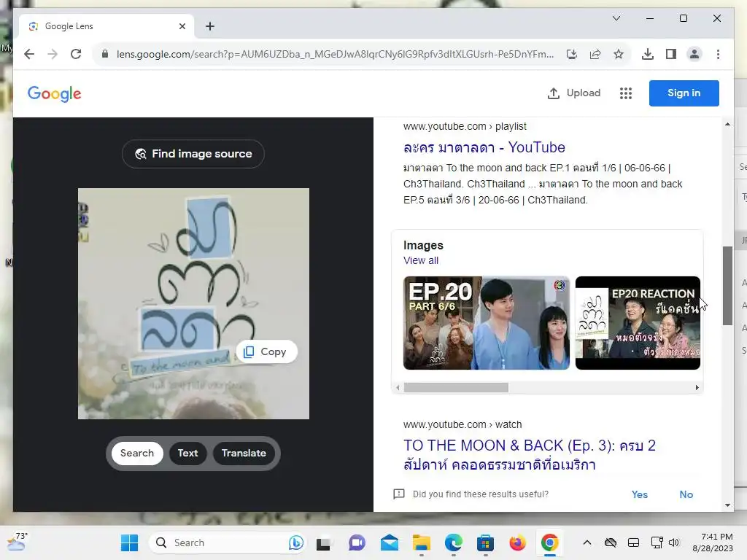Click scrollbar up arrow in results
This screenshot has width=747, height=560.
click(x=727, y=124)
